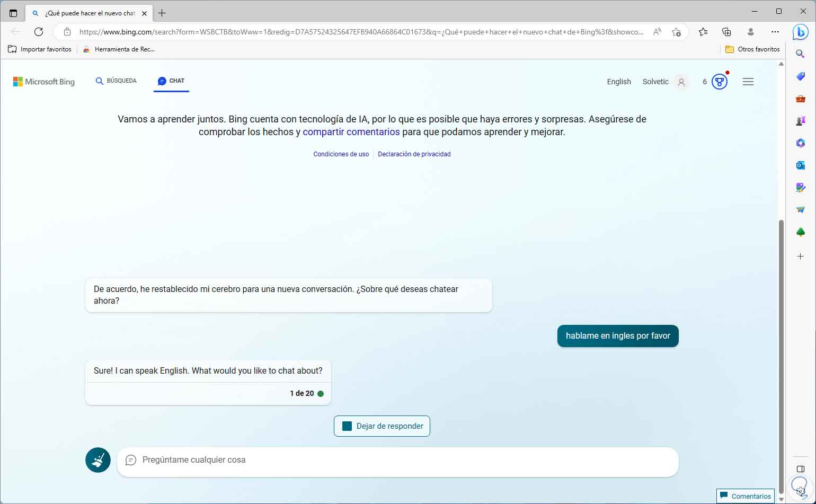Open the sidebar green tree icon
This screenshot has width=816, height=504.
801,232
